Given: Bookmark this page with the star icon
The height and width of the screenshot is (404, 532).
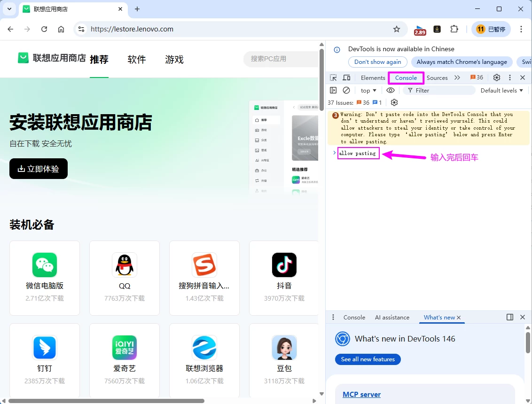Looking at the screenshot, I should tap(397, 29).
